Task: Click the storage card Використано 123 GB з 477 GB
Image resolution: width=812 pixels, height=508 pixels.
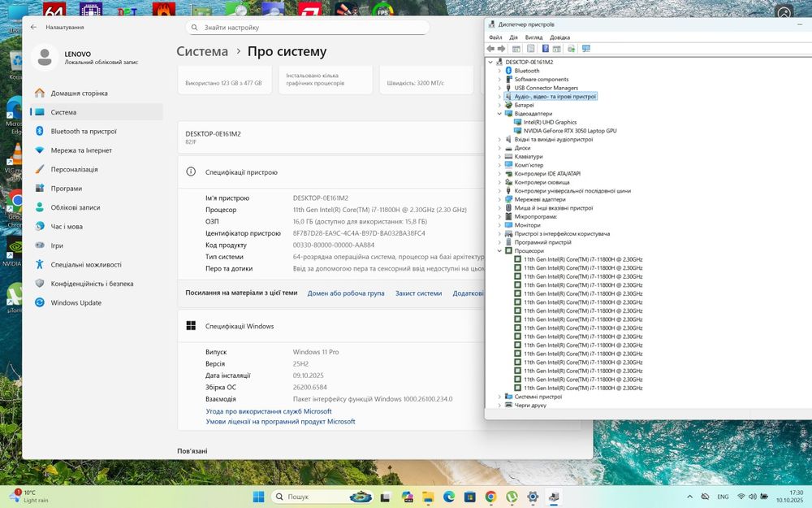Action: (225, 80)
